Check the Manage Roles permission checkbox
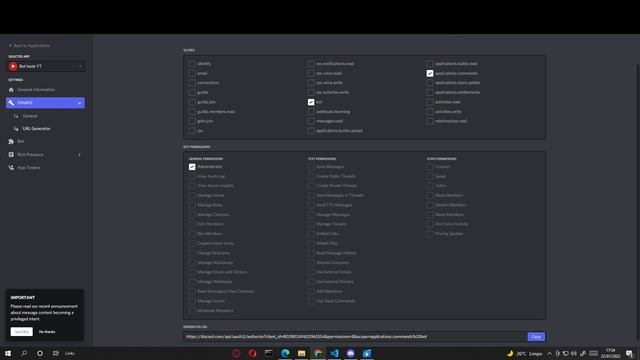Viewport: 640px width, 360px height. click(x=192, y=205)
